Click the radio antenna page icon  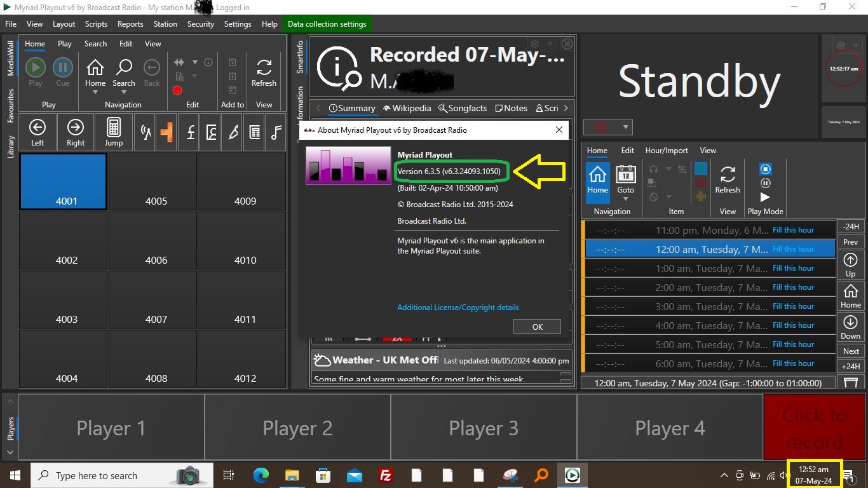pos(146,132)
